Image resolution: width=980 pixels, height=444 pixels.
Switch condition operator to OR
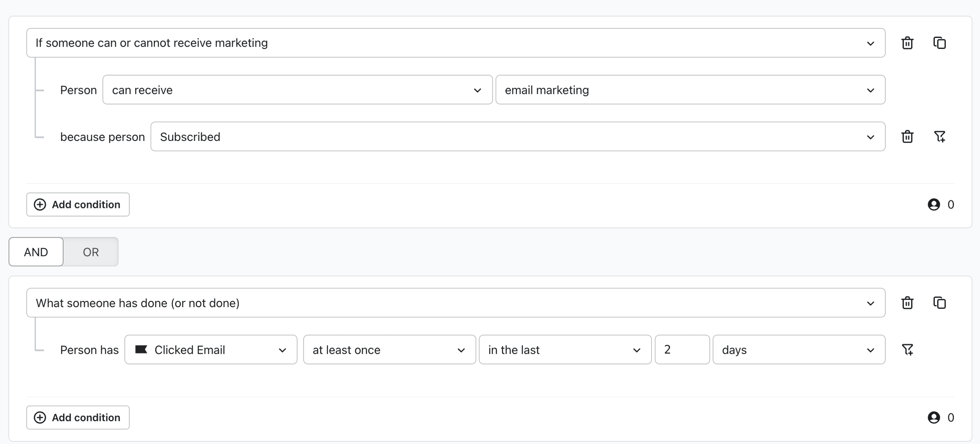(91, 252)
